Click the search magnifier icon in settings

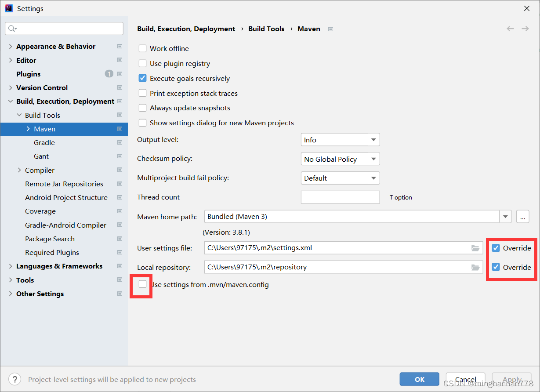pos(12,29)
